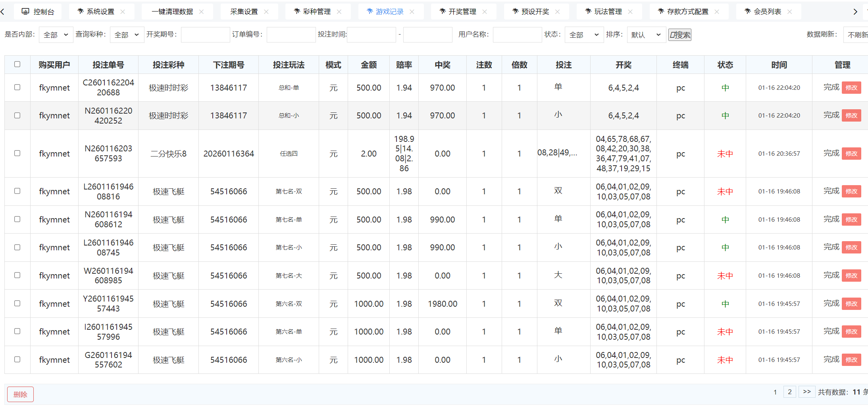The width and height of the screenshot is (868, 412).
Task: Click the 预设开奖 preset icon
Action: tap(515, 11)
